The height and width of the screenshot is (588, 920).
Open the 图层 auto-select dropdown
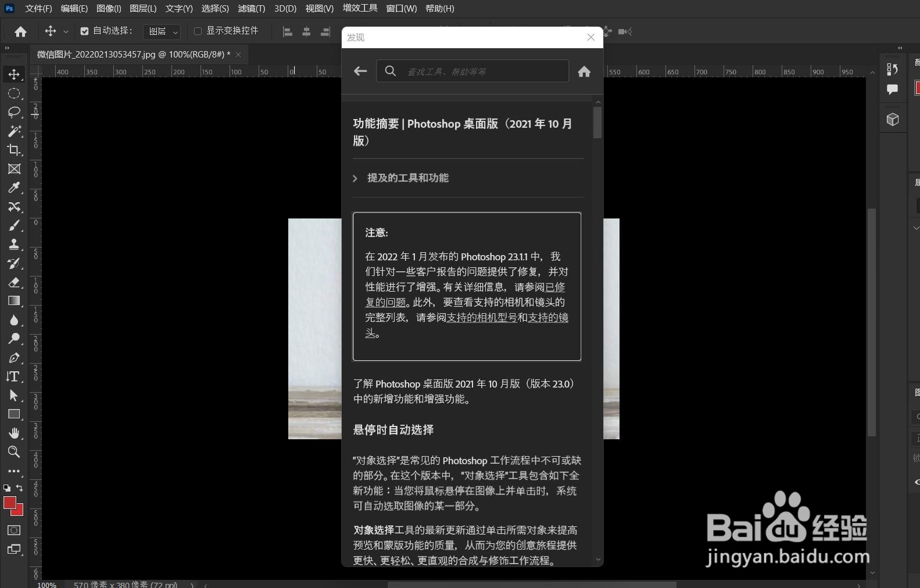click(162, 31)
